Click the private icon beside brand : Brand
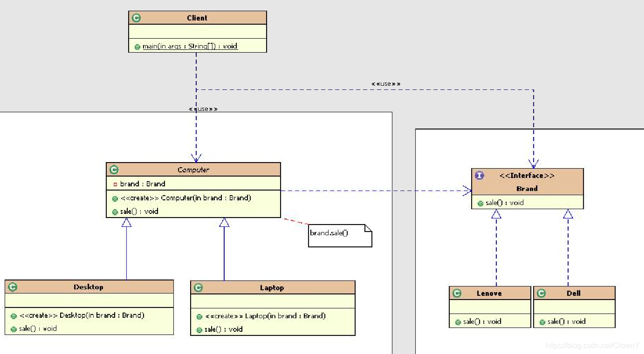 tap(115, 184)
